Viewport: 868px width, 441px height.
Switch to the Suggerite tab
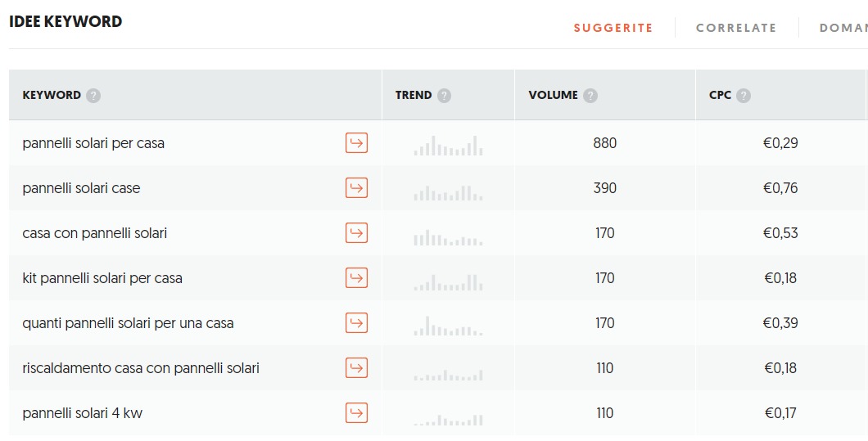[613, 28]
